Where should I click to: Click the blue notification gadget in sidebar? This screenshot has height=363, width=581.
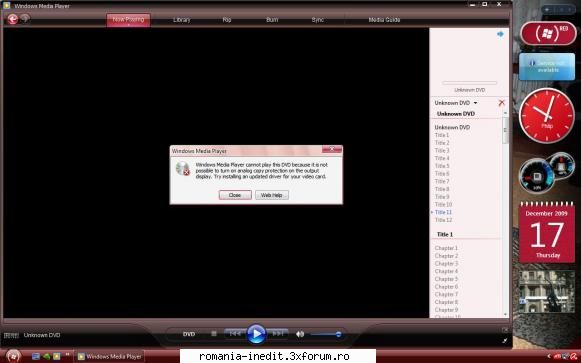(547, 67)
